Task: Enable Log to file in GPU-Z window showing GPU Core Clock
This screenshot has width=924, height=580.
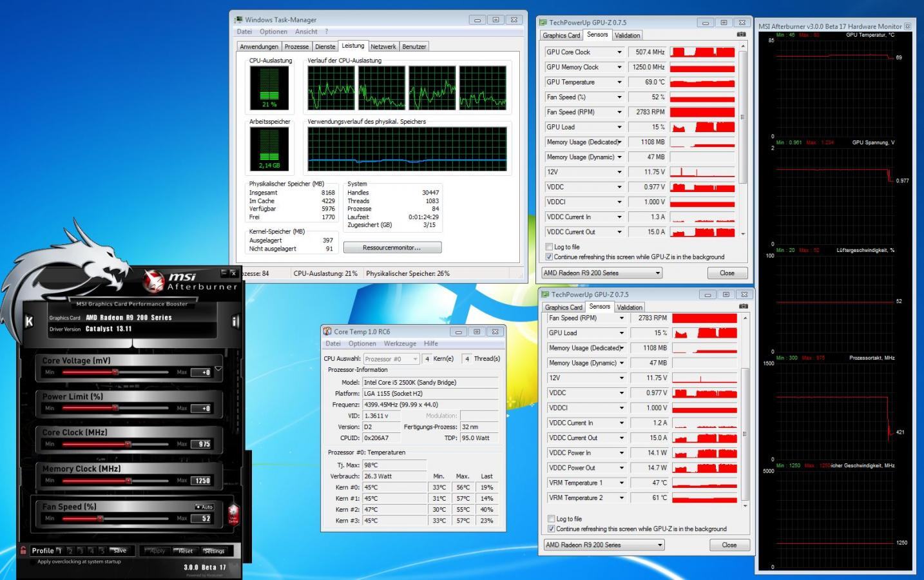Action: (x=549, y=247)
